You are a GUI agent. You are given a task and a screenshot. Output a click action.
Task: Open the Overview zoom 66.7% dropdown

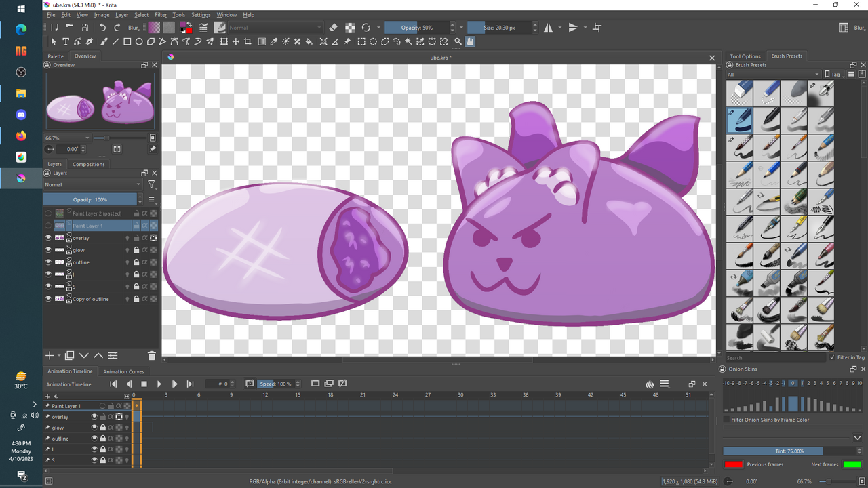pyautogui.click(x=67, y=138)
